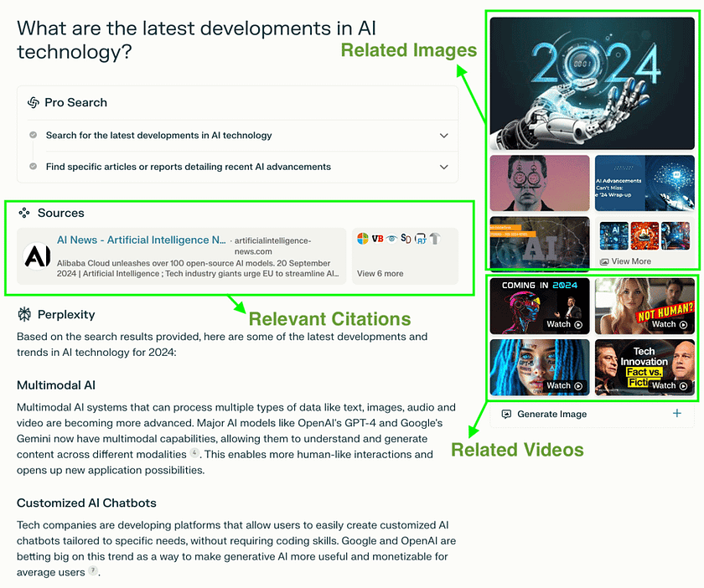Click the blue eye source favicon
This screenshot has width=704, height=588.
pos(391,239)
